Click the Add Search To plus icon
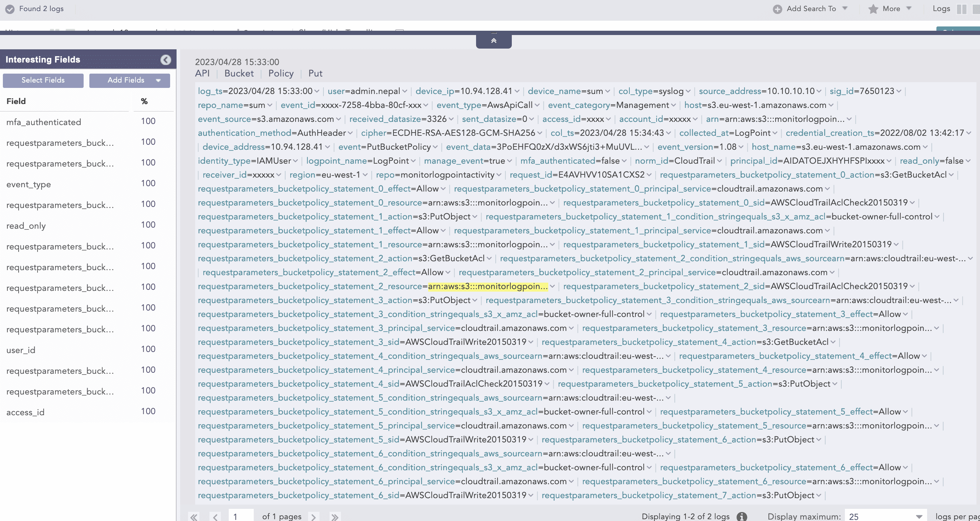Viewport: 980px width, 521px height. coord(777,9)
